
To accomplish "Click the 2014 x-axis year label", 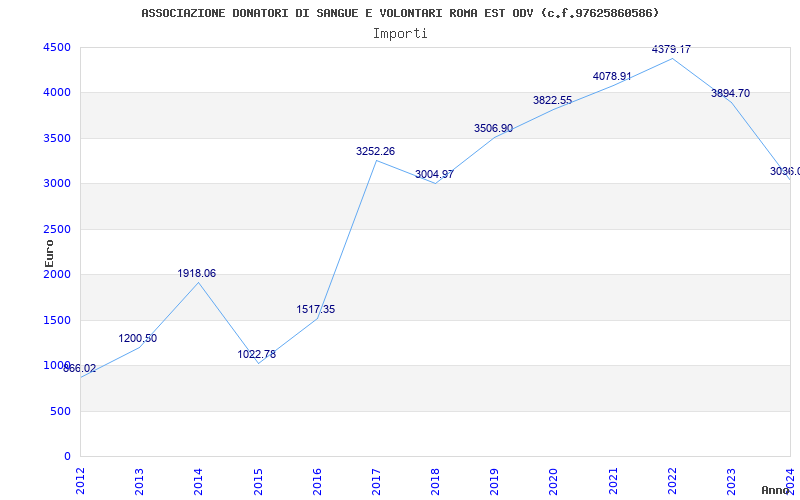I will pos(198,481).
